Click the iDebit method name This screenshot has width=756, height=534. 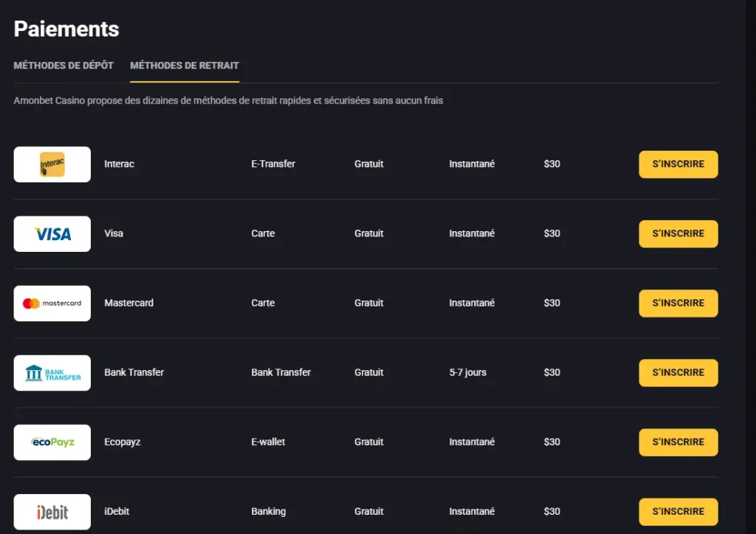pos(117,511)
